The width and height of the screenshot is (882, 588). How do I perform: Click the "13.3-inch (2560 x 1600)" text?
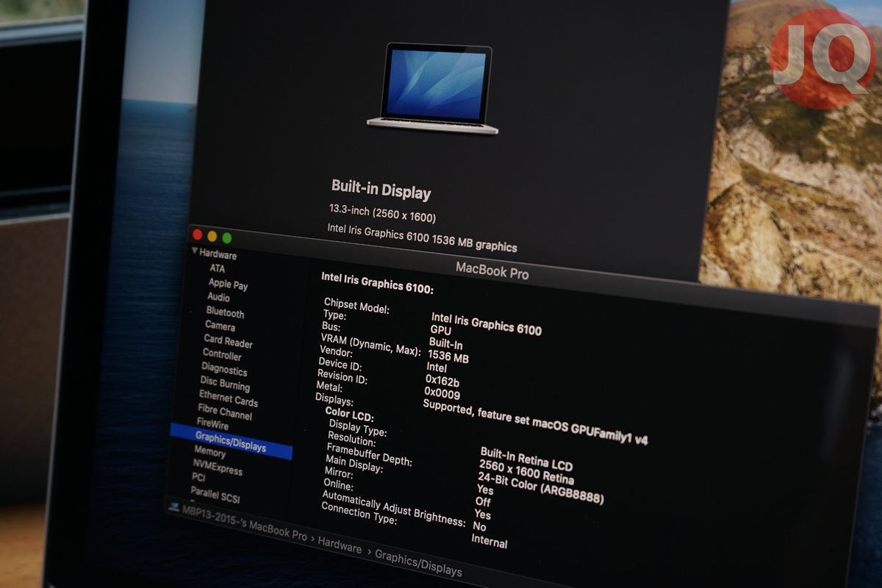coord(382,213)
